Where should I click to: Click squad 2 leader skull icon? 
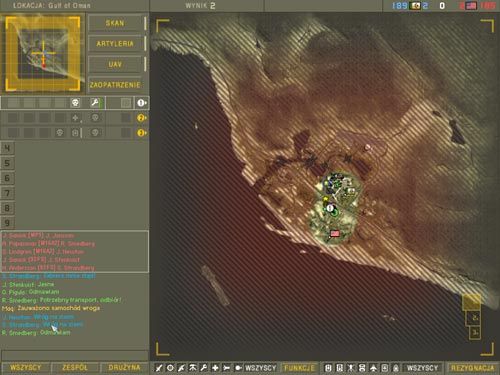[x=95, y=118]
